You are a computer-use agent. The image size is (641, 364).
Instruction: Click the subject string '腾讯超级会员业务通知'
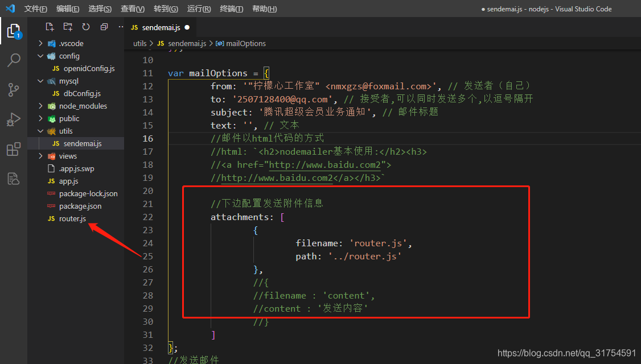(314, 112)
